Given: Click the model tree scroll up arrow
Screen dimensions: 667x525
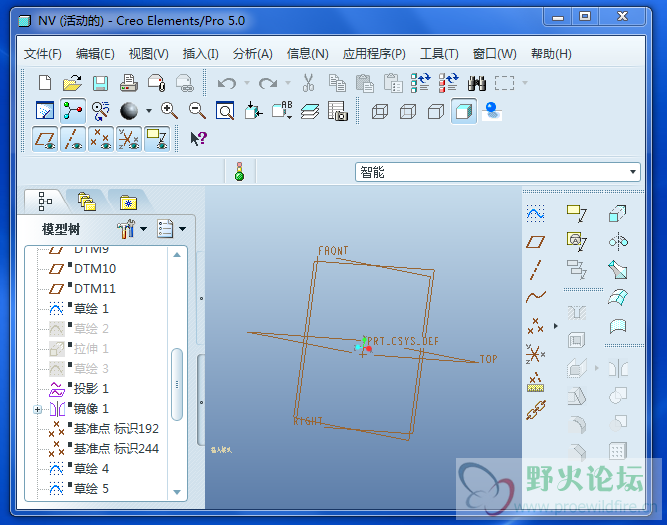Looking at the screenshot, I should tap(177, 254).
